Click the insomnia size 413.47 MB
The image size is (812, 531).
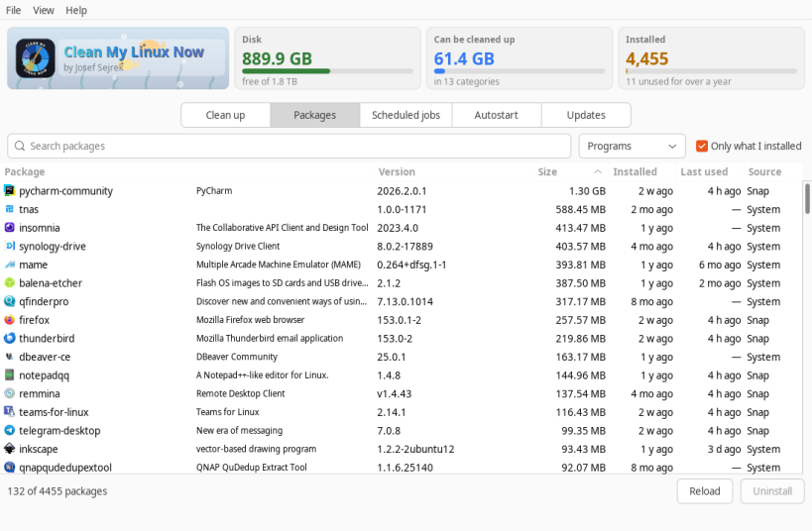pos(581,228)
